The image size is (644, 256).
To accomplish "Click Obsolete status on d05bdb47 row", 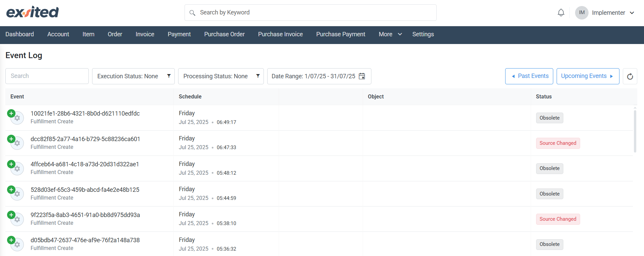I will coord(550,244).
